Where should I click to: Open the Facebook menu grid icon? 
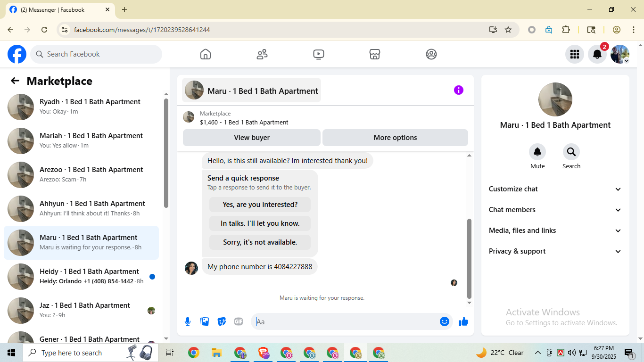pyautogui.click(x=575, y=54)
